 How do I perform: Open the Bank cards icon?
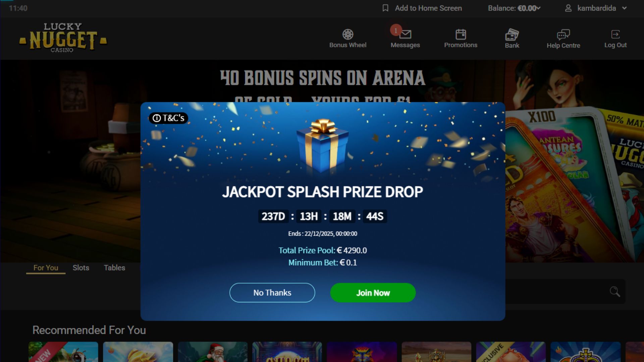pos(512,34)
